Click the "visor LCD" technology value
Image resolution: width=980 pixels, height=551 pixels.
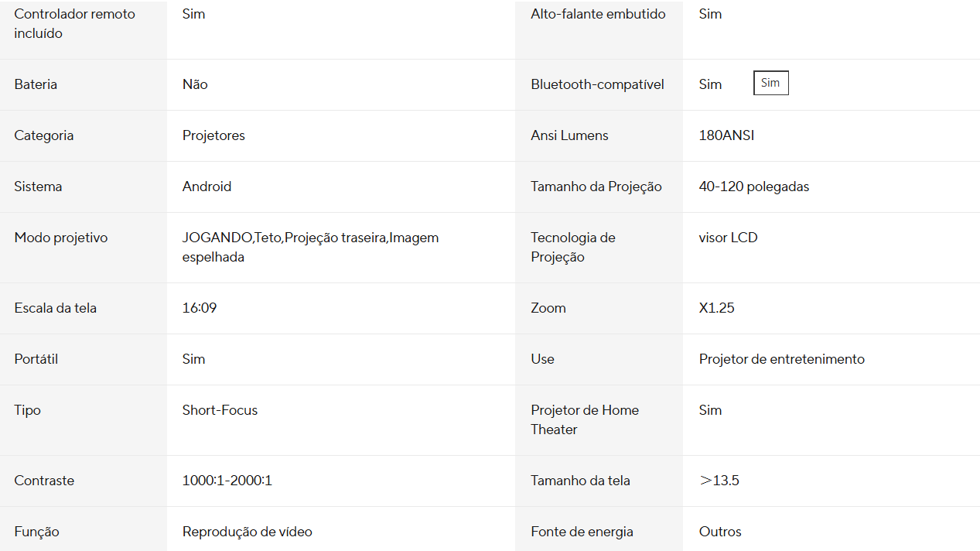coord(728,238)
